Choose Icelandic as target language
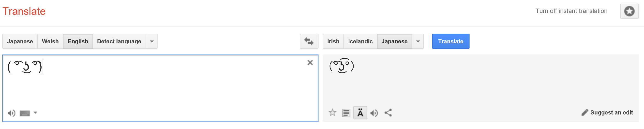Viewport: 644px width, 129px height. [360, 41]
